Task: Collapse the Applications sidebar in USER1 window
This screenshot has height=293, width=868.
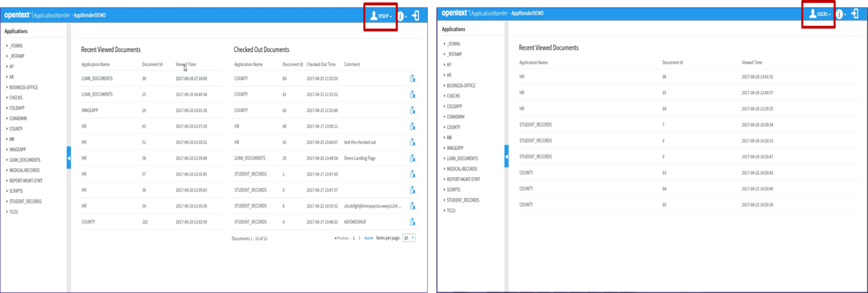Action: (x=507, y=157)
